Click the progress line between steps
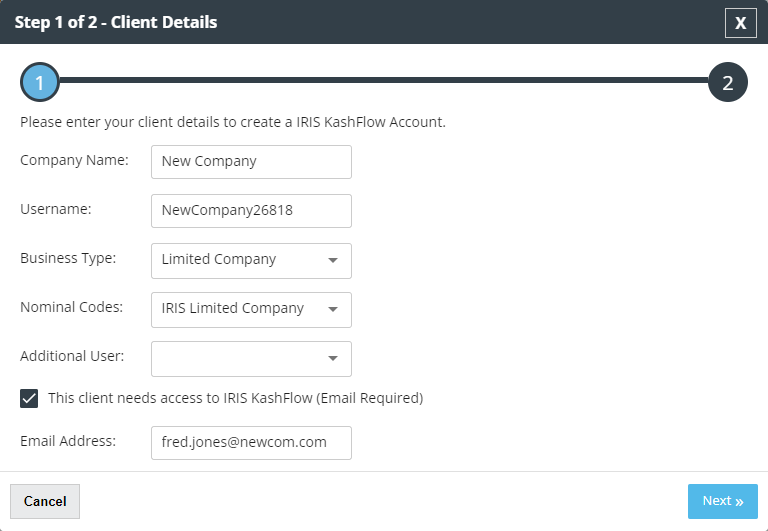Viewport: 768px width, 531px height. pos(384,80)
